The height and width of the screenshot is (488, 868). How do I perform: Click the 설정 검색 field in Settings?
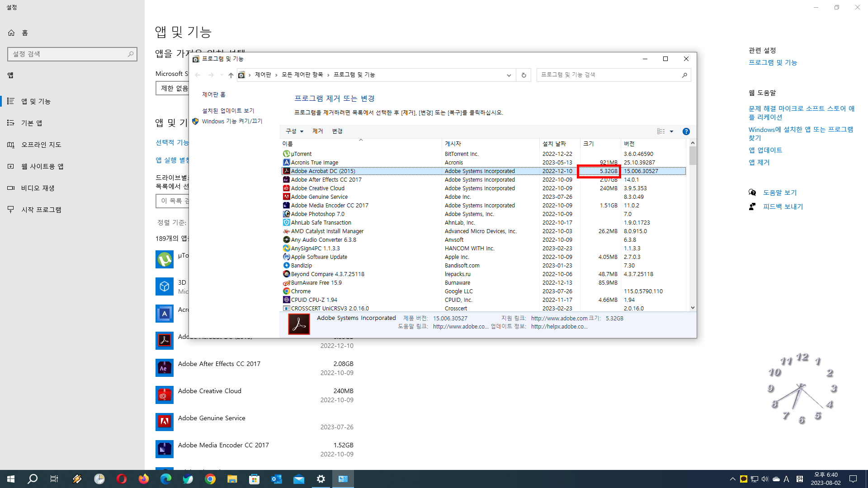pos(72,54)
